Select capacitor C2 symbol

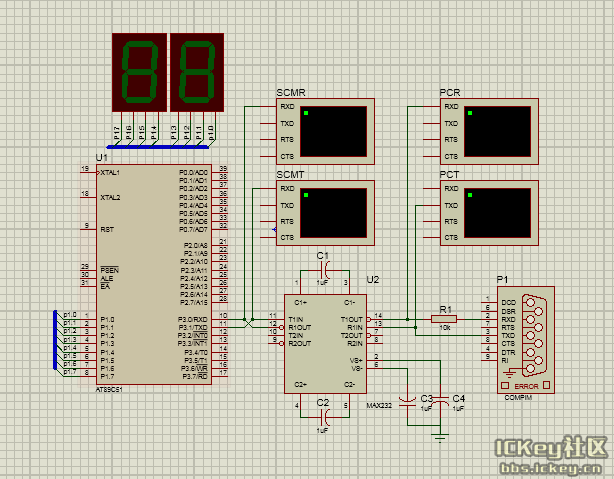325,418
